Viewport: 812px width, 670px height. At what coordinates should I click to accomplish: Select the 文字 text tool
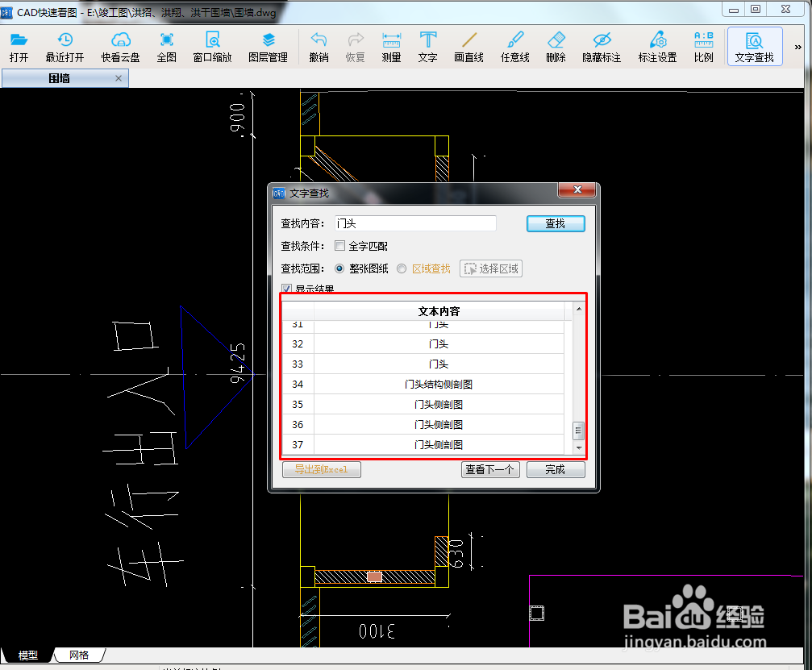[427, 47]
